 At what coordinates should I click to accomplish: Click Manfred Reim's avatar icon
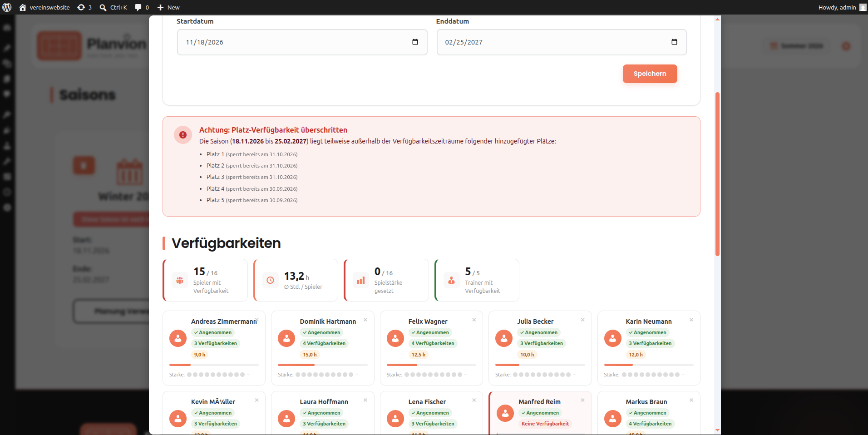pyautogui.click(x=505, y=413)
